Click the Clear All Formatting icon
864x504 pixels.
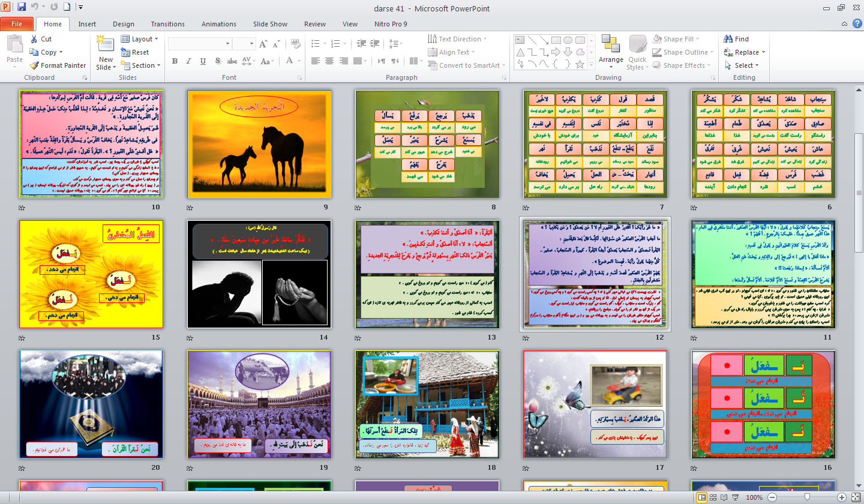point(296,44)
